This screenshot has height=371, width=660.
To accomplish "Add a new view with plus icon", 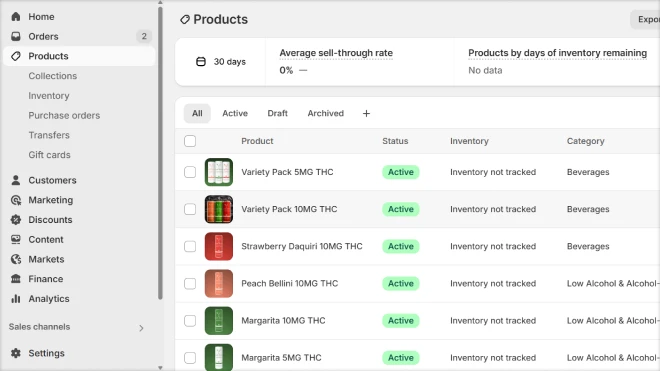I will pyautogui.click(x=366, y=113).
